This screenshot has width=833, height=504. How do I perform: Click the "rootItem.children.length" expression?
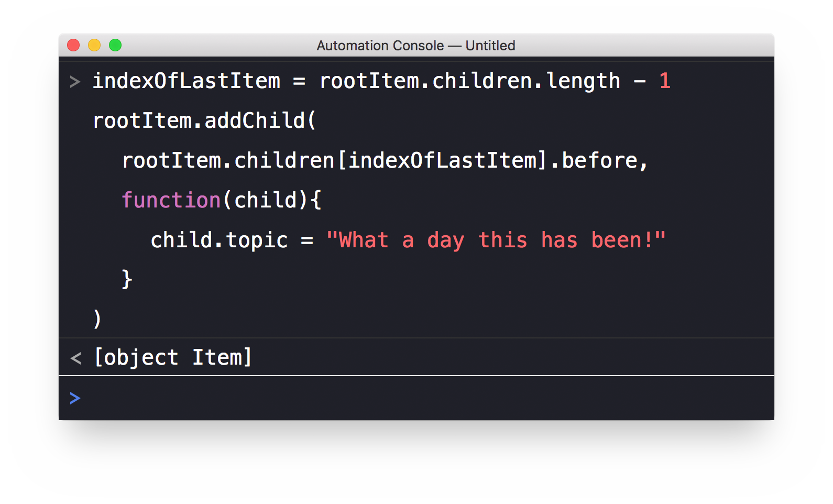click(470, 81)
